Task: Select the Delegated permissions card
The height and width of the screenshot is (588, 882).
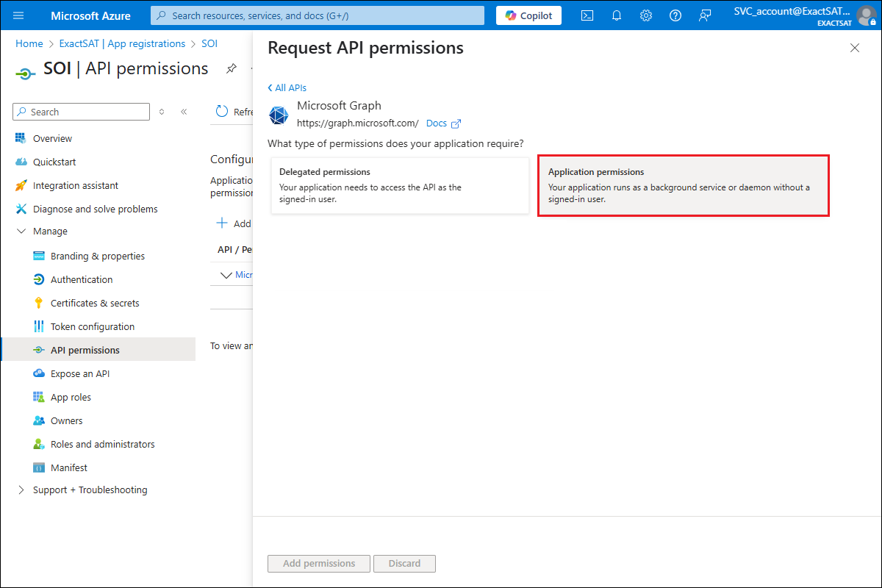Action: [400, 185]
